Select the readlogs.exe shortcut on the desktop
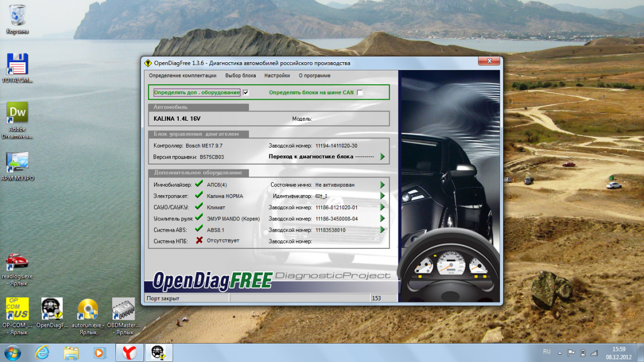This screenshot has height=362, width=644. [17, 269]
